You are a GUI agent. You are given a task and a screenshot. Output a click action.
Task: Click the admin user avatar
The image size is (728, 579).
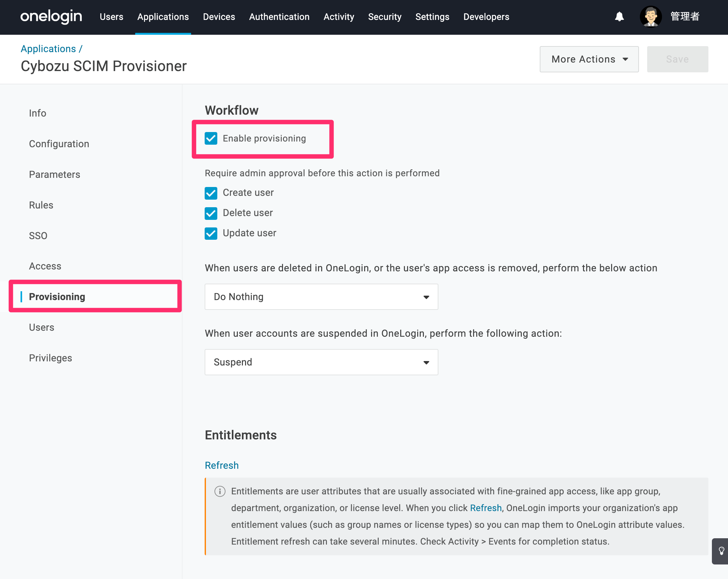(651, 16)
